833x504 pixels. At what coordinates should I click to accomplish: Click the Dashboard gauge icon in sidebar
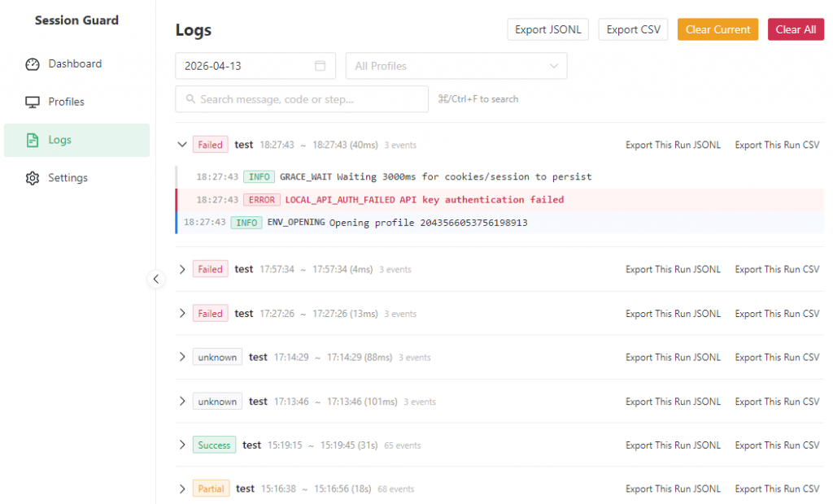[x=33, y=64]
